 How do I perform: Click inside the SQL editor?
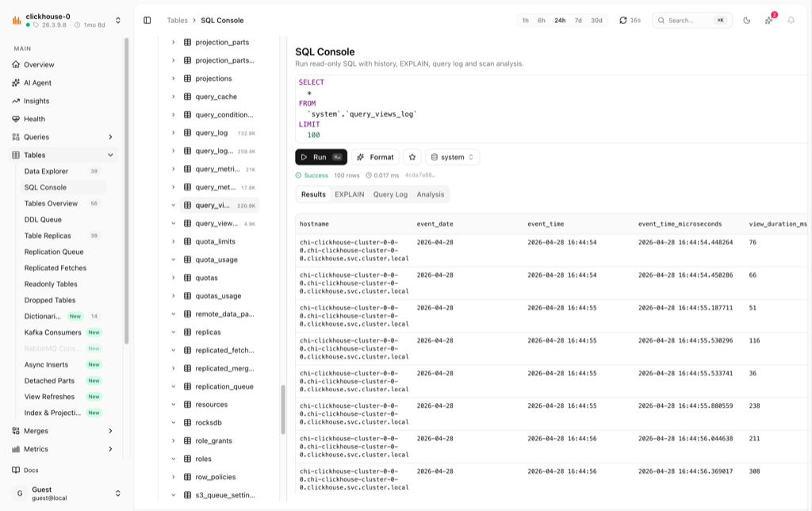(x=550, y=109)
